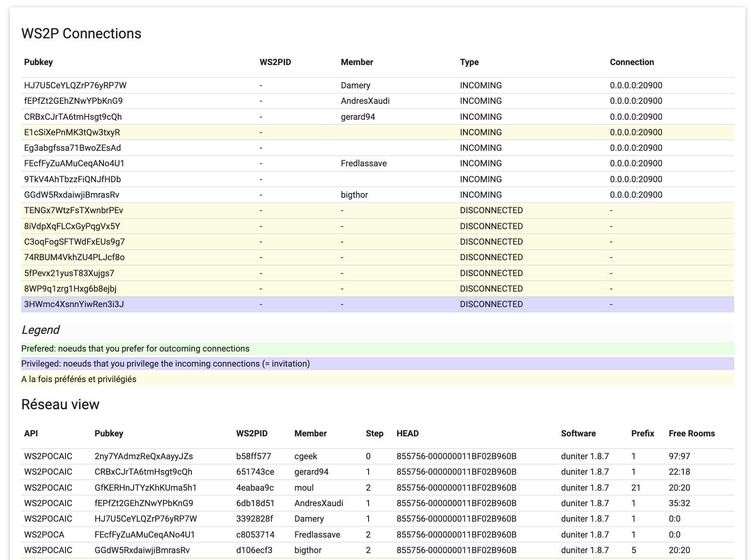The height and width of the screenshot is (560, 751).
Task: Select member cgeek in Réseau view
Action: [306, 456]
